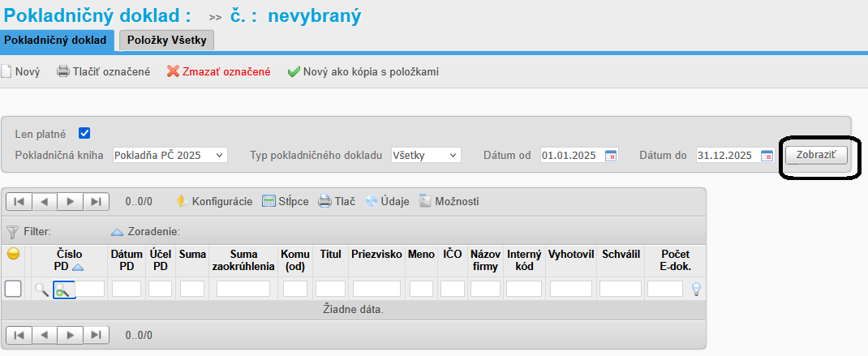The image size is (868, 356).
Task: Click the Filter funnel icon
Action: click(x=12, y=231)
